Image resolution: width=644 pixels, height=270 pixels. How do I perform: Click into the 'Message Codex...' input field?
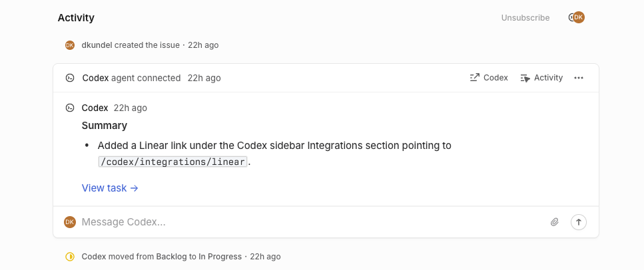306,222
